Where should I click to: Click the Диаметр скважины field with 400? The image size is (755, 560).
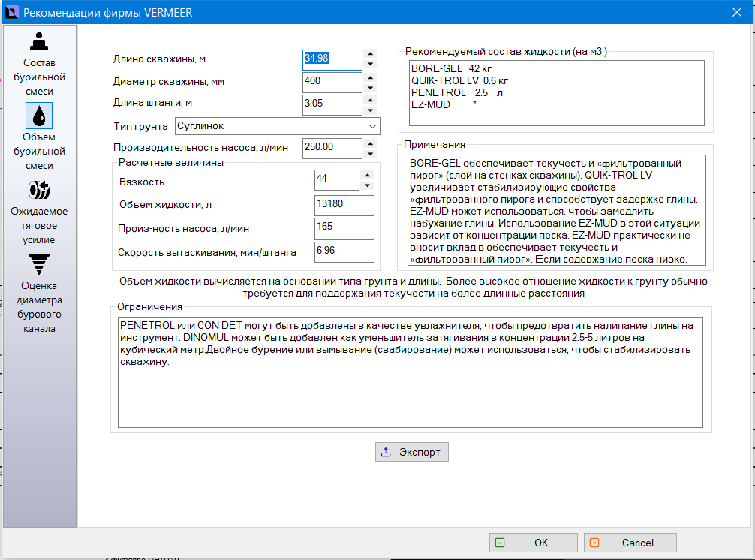(332, 83)
